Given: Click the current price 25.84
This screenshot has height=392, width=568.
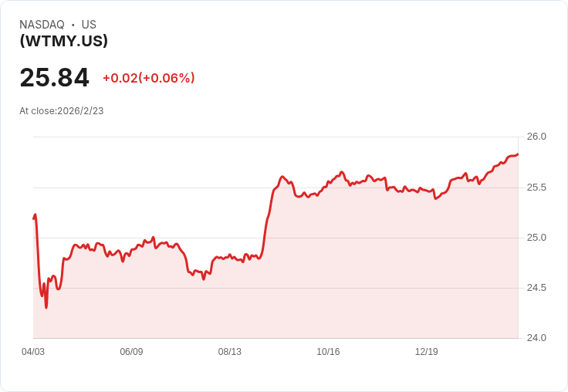Looking at the screenshot, I should pos(54,78).
